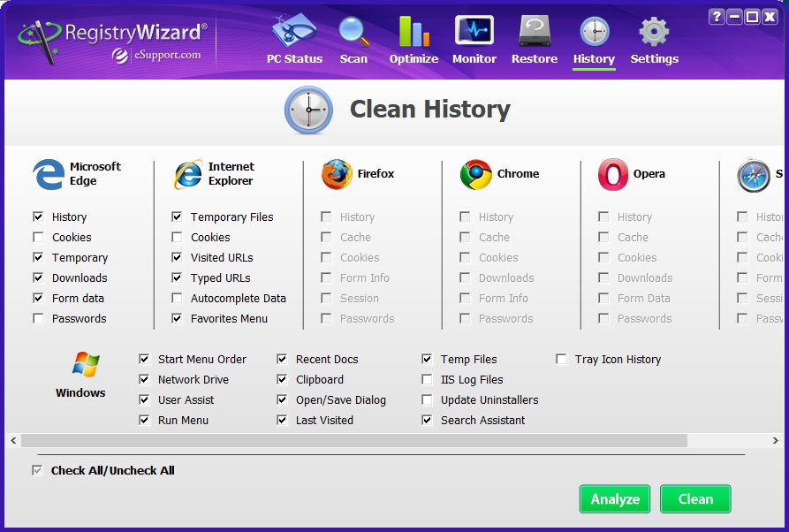The image size is (789, 532).
Task: Click the Internet Explorer browser icon
Action: coord(187,174)
